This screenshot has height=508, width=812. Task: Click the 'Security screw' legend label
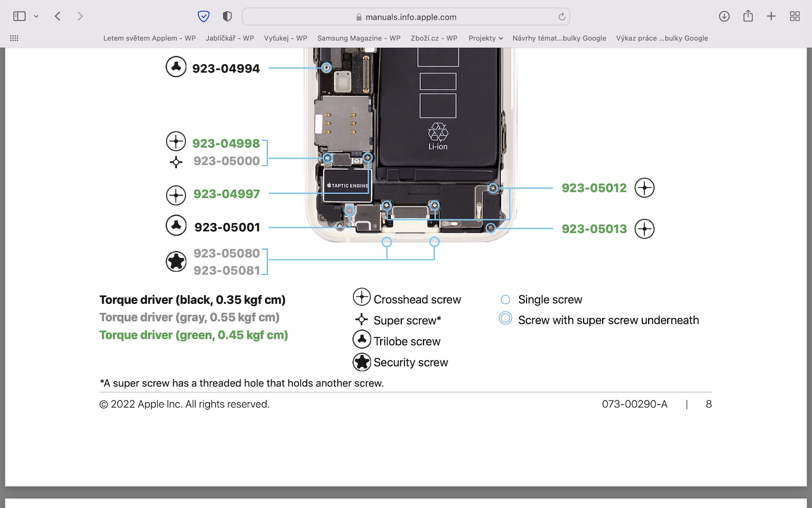tap(411, 362)
